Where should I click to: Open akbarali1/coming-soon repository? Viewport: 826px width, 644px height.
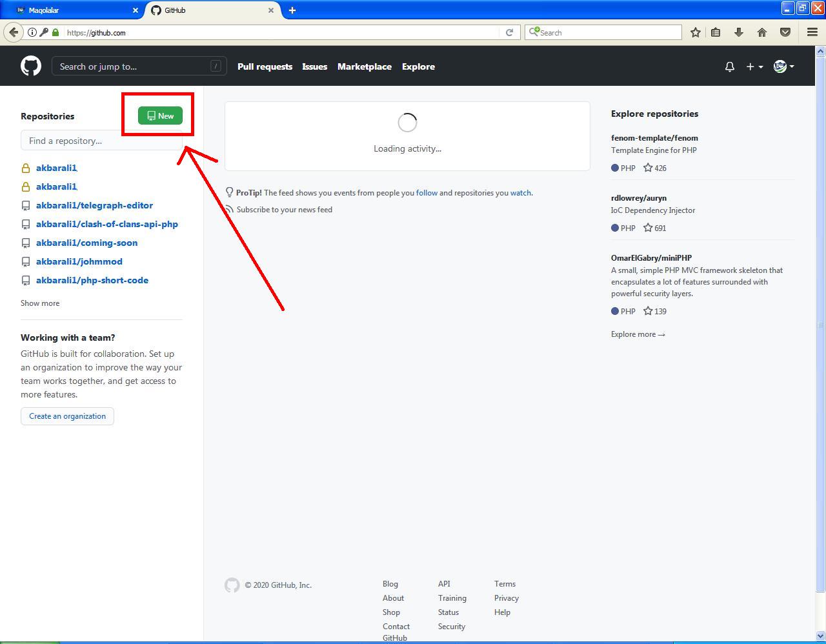(x=86, y=243)
